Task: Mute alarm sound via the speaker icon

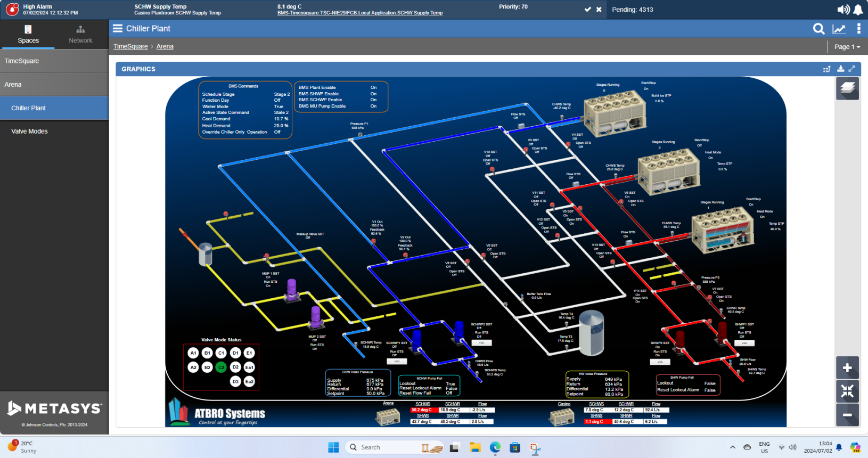Action: point(844,10)
